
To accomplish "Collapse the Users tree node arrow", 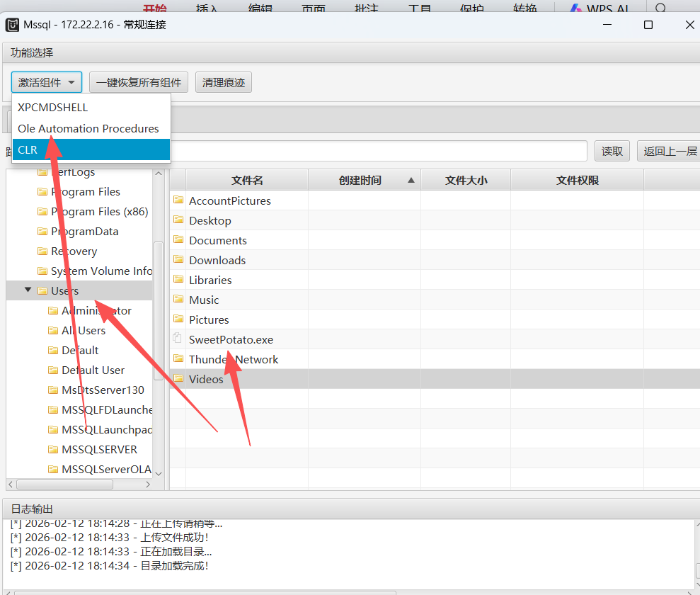I will click(x=28, y=290).
